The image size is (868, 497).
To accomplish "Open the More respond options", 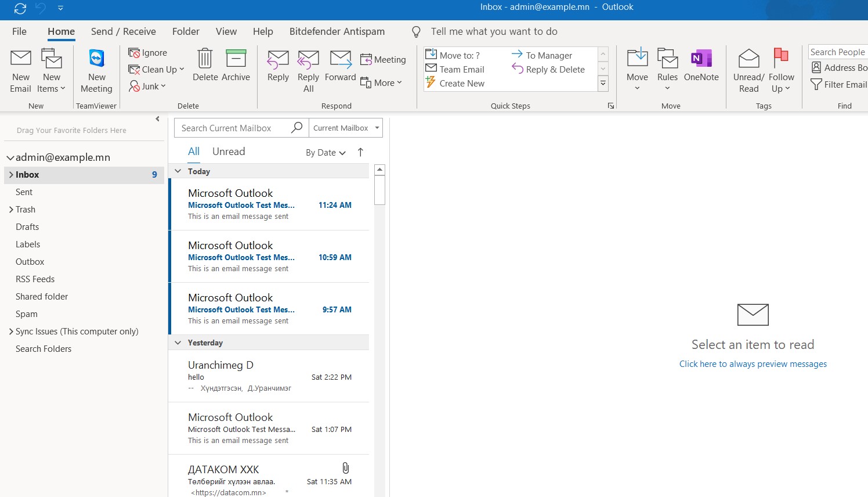I will pyautogui.click(x=381, y=83).
